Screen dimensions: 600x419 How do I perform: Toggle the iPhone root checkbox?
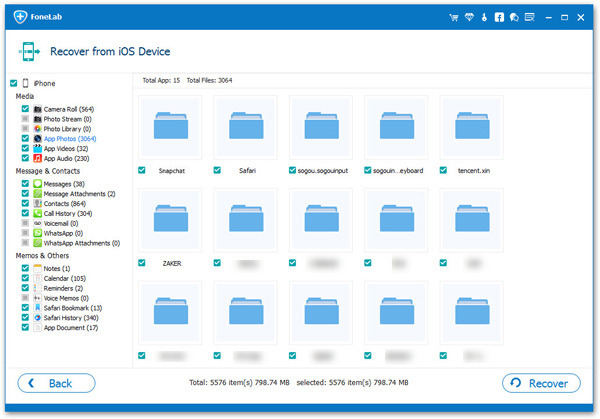[x=14, y=83]
